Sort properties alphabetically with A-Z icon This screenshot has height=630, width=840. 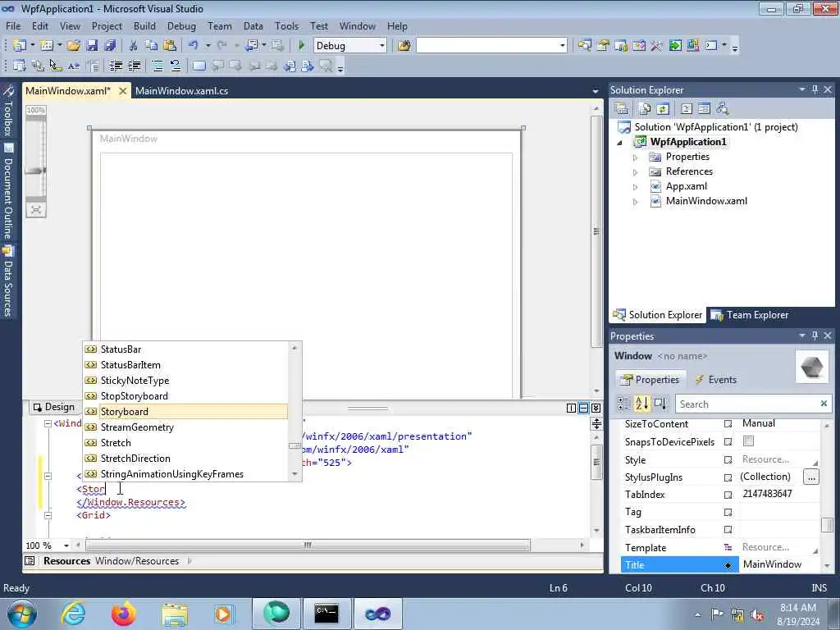(x=641, y=404)
